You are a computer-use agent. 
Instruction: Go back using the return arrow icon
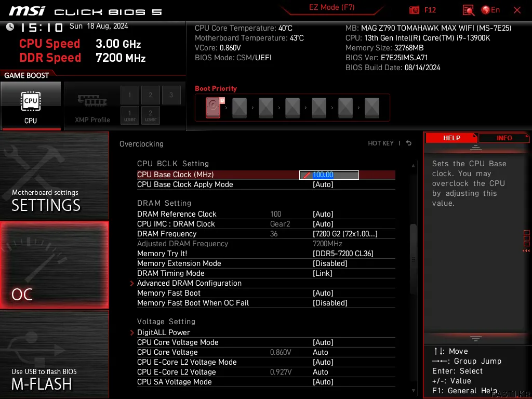[409, 143]
